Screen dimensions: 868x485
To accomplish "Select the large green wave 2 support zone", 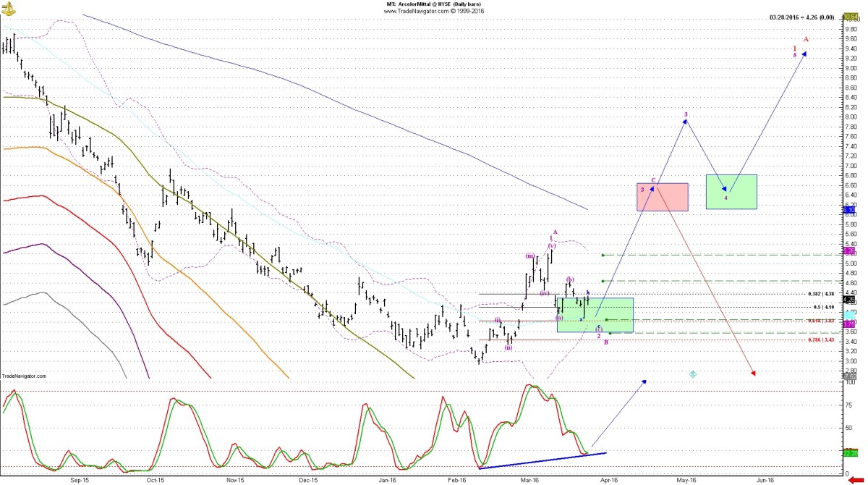I will [595, 315].
